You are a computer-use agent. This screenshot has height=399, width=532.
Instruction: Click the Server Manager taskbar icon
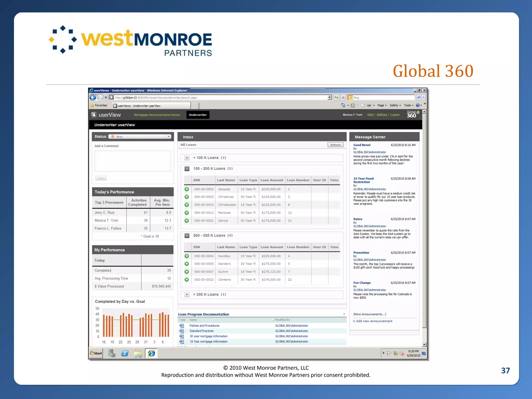112,353
